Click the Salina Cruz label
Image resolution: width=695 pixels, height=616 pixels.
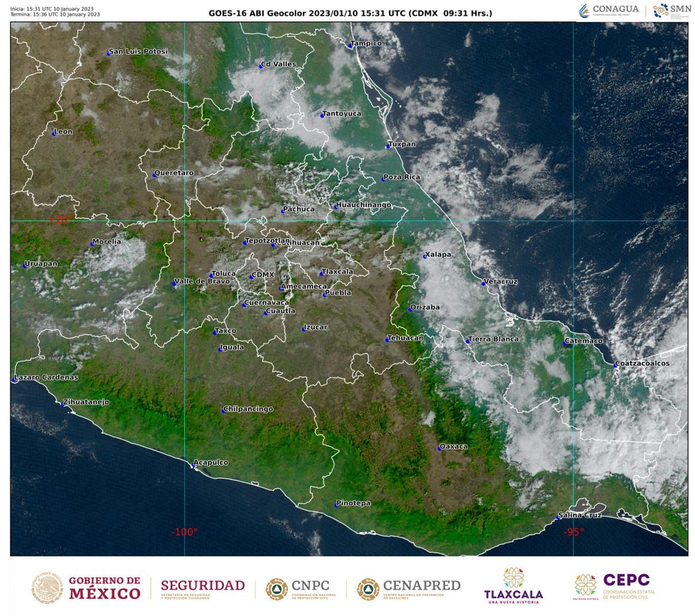[581, 515]
